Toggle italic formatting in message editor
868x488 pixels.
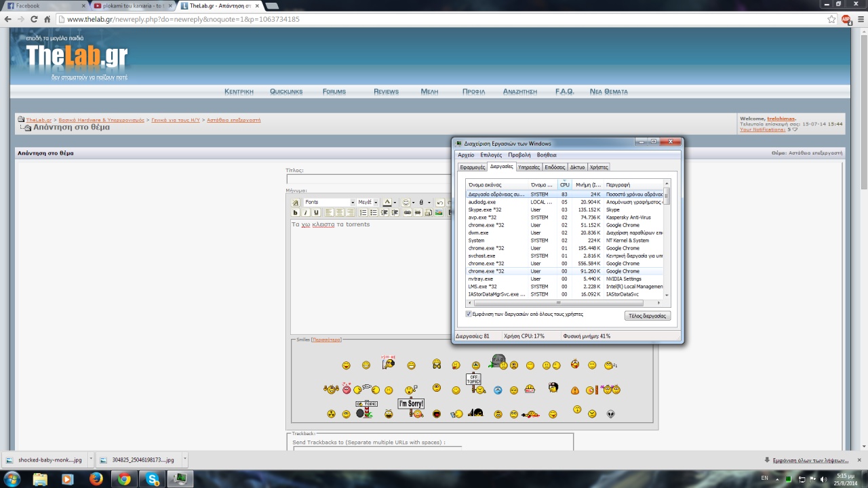click(x=306, y=212)
